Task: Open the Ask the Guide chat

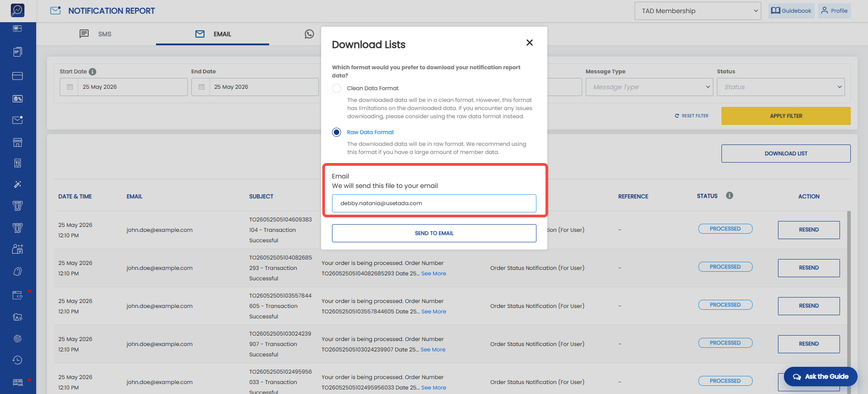Action: 821,376
